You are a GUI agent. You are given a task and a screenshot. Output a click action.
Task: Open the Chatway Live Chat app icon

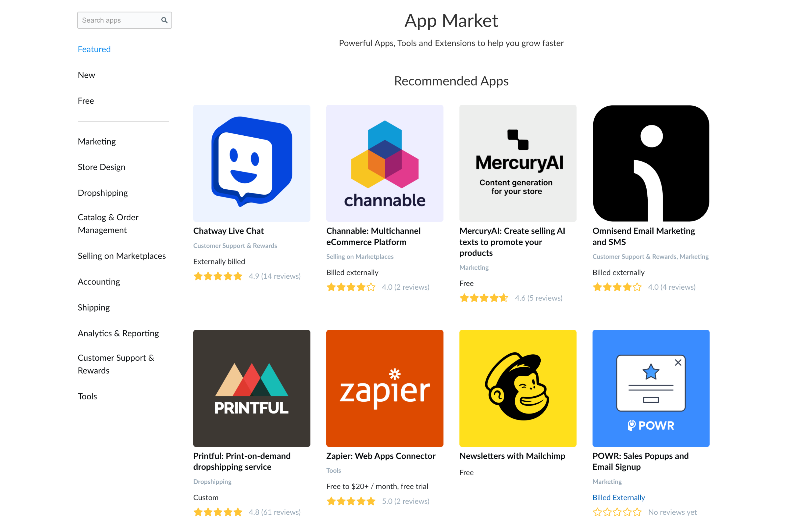pyautogui.click(x=252, y=163)
